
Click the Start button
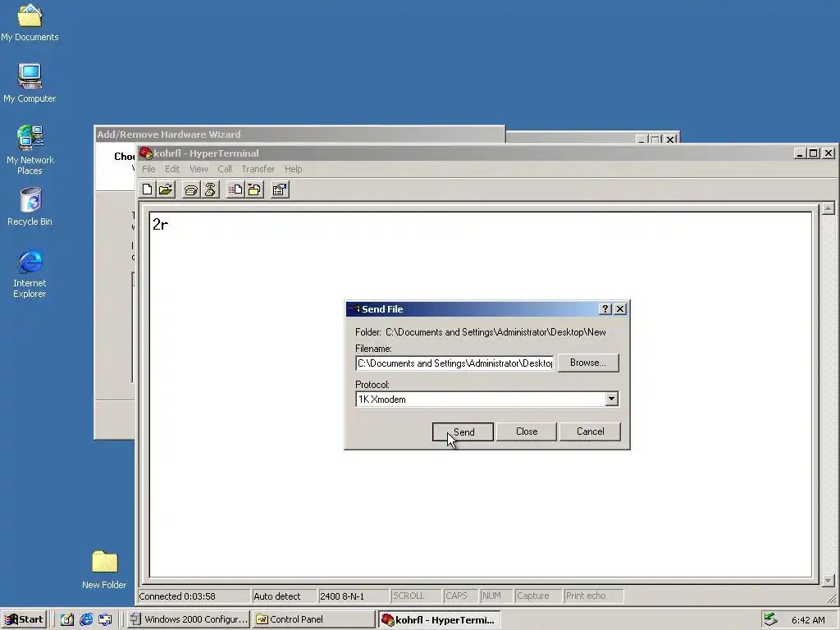pyautogui.click(x=24, y=619)
